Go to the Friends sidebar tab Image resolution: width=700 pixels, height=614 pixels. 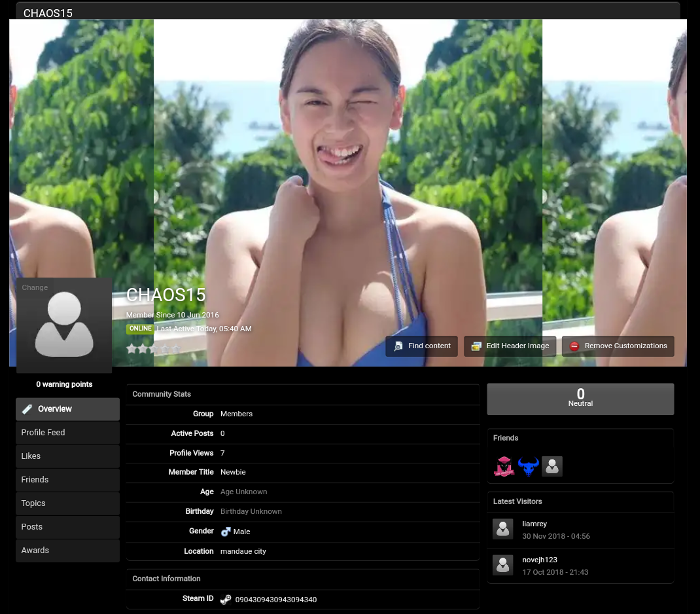[x=67, y=480]
